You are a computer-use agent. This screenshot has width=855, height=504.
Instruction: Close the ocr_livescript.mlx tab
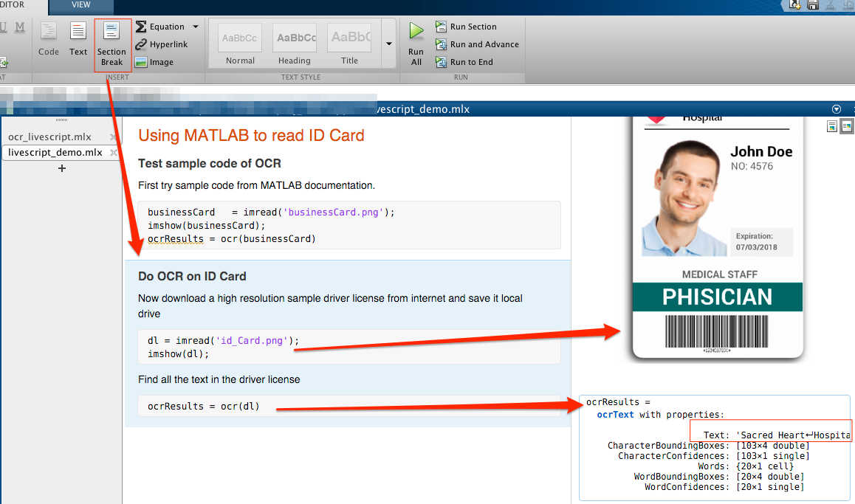[x=114, y=136]
